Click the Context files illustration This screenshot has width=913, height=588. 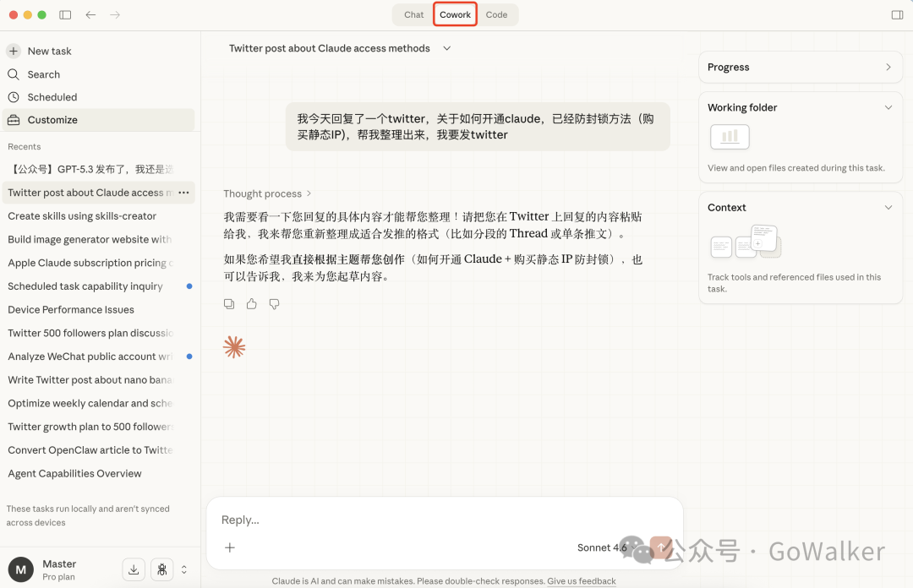(746, 242)
